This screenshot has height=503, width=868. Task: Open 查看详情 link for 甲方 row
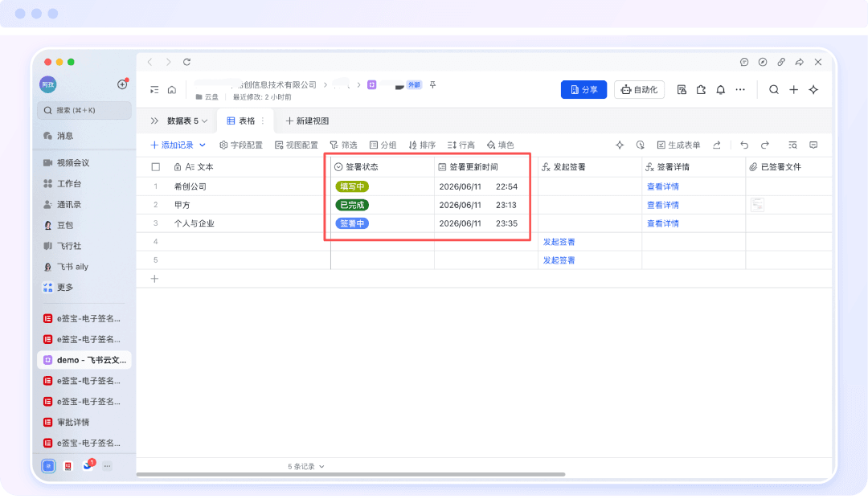(662, 205)
